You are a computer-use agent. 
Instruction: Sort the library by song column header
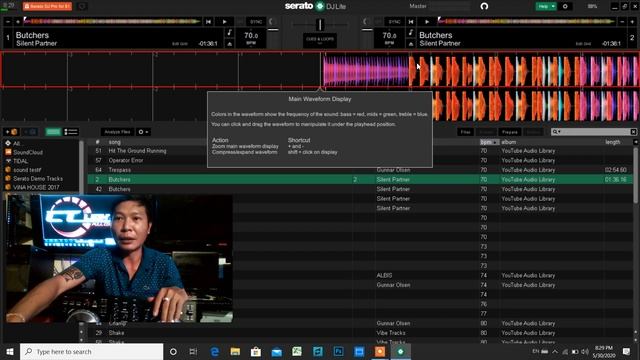115,142
